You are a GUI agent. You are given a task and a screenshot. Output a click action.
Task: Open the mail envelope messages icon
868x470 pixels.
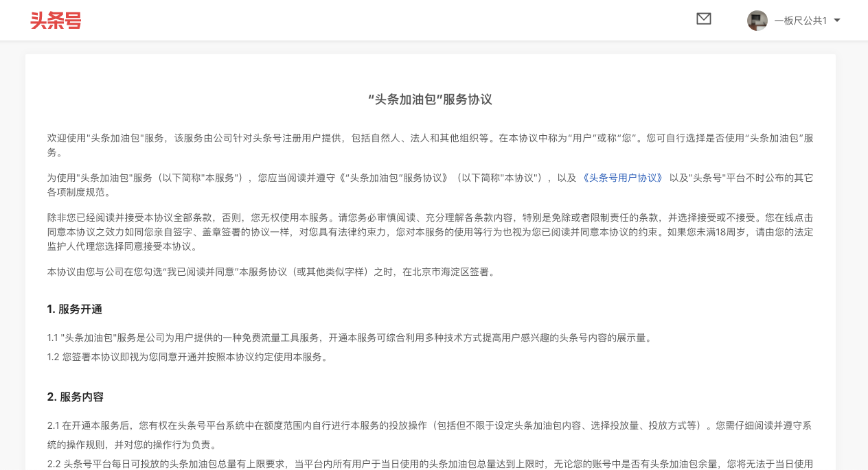704,19
